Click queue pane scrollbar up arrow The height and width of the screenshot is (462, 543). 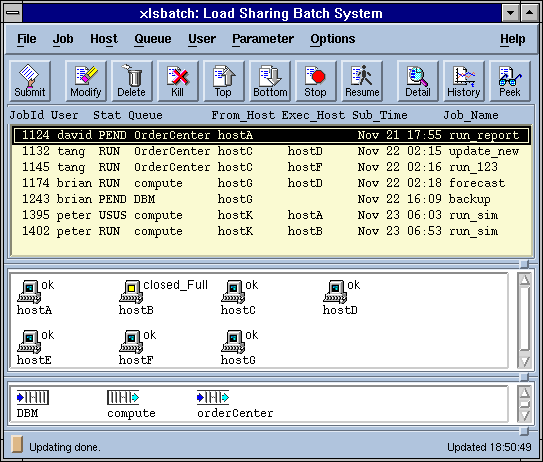pyautogui.click(x=525, y=392)
